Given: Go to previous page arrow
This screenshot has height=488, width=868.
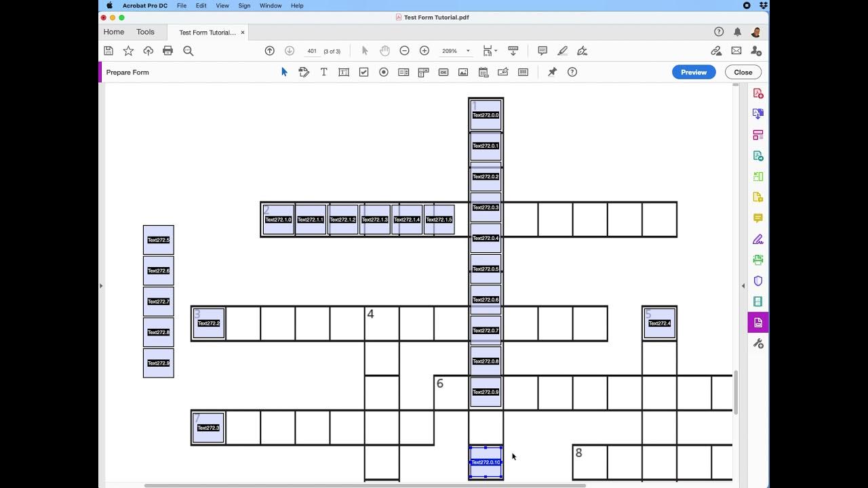Looking at the screenshot, I should pyautogui.click(x=269, y=51).
